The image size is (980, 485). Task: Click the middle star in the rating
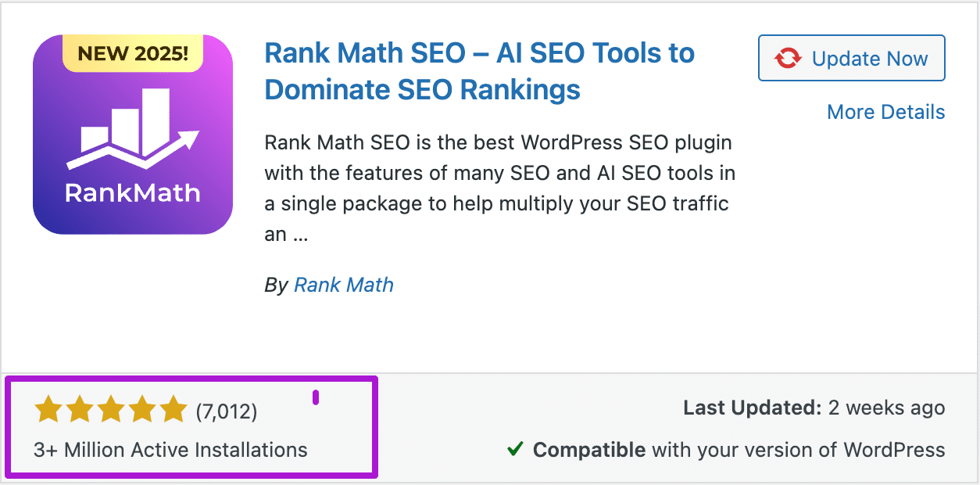point(111,408)
